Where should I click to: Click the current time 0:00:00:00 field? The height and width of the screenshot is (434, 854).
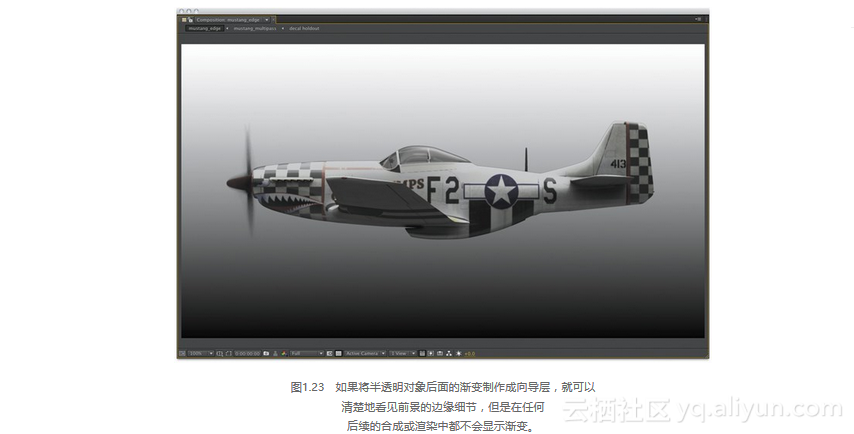point(247,353)
